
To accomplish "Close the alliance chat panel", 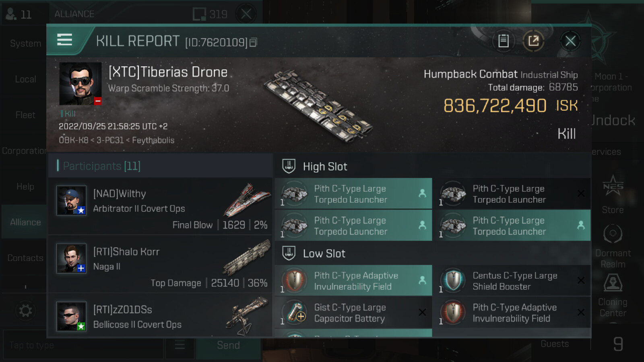I will (x=246, y=14).
